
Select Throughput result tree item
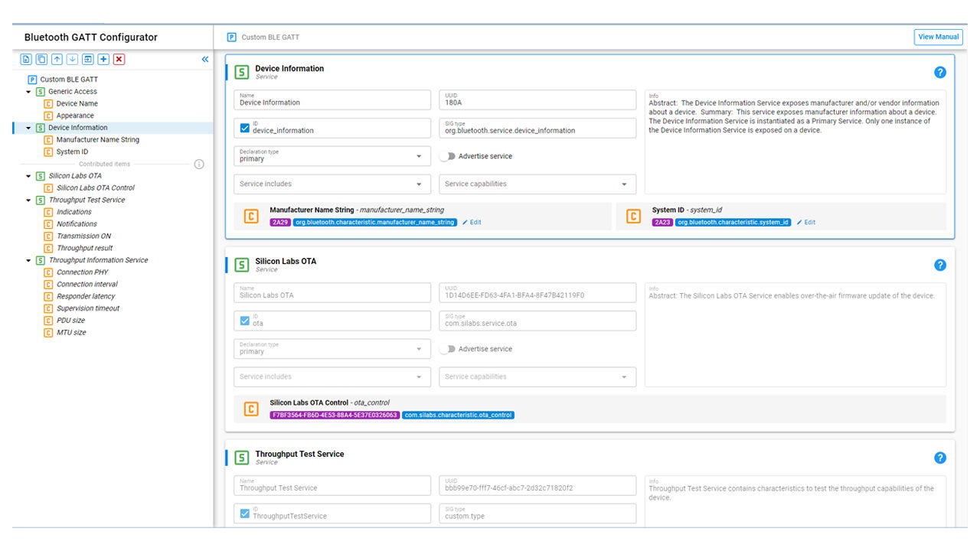(85, 248)
